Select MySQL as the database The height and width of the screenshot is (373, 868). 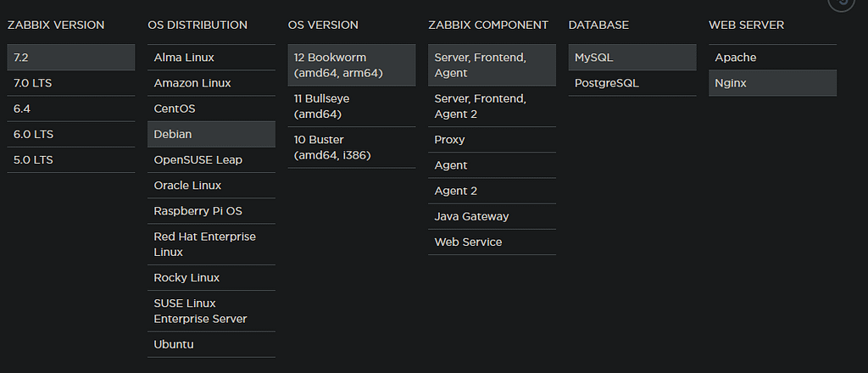tap(632, 58)
